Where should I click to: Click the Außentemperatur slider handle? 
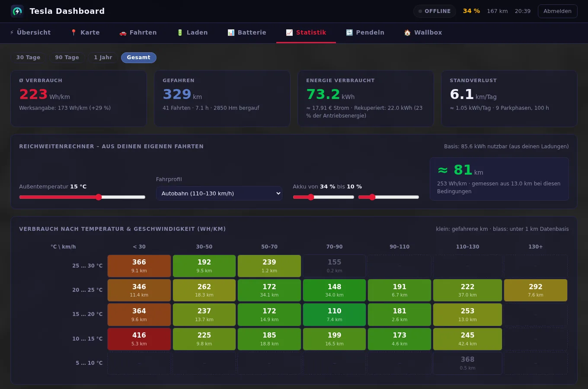(99, 197)
